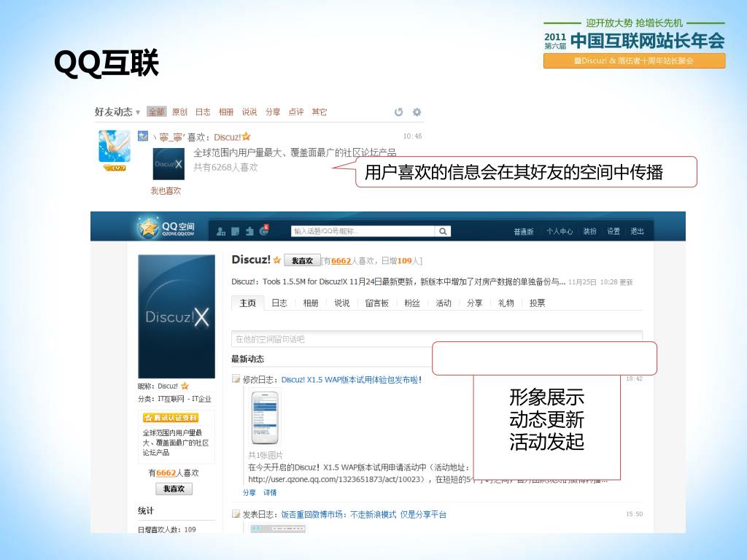
Task: Select the 分享 feed filter in 好友动态
Action: 273,112
